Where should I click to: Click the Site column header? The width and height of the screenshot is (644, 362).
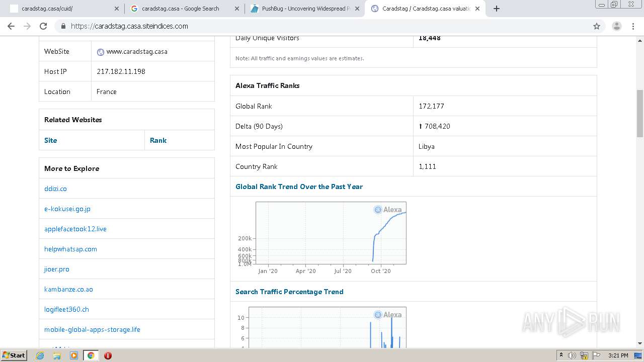50,140
